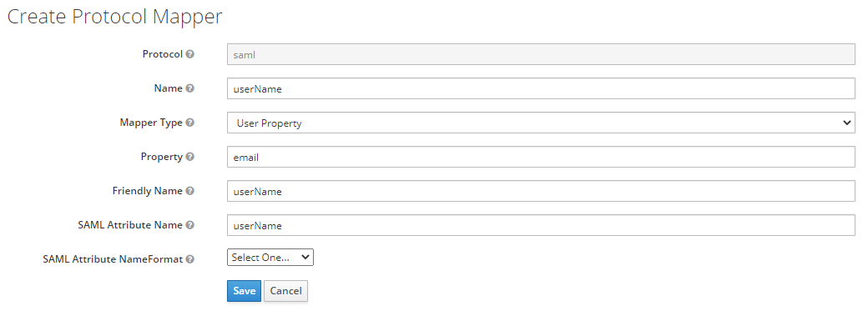Show the tooltip icon for Mapper Type
This screenshot has width=868, height=321.
pos(190,123)
